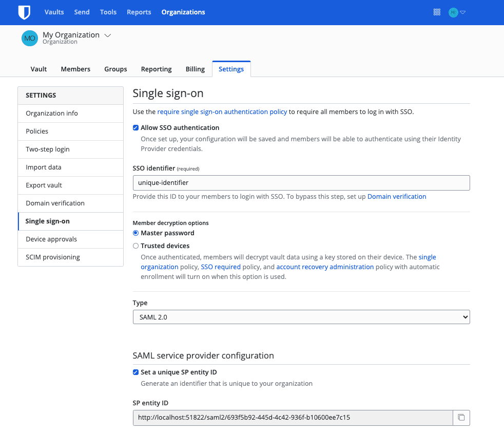Screen dimensions: 504x432
Task: Copy the SP entity ID value
Action: click(x=461, y=418)
